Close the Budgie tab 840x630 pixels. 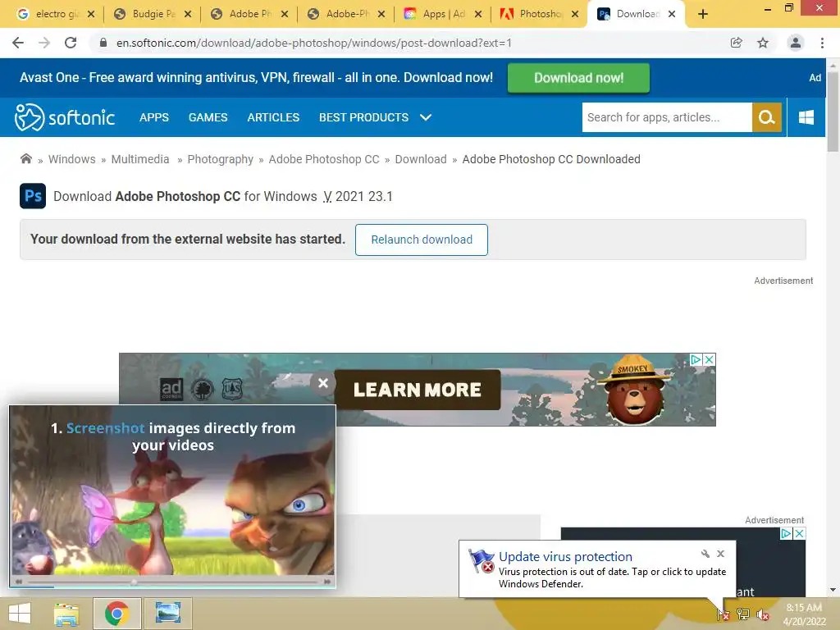point(188,14)
